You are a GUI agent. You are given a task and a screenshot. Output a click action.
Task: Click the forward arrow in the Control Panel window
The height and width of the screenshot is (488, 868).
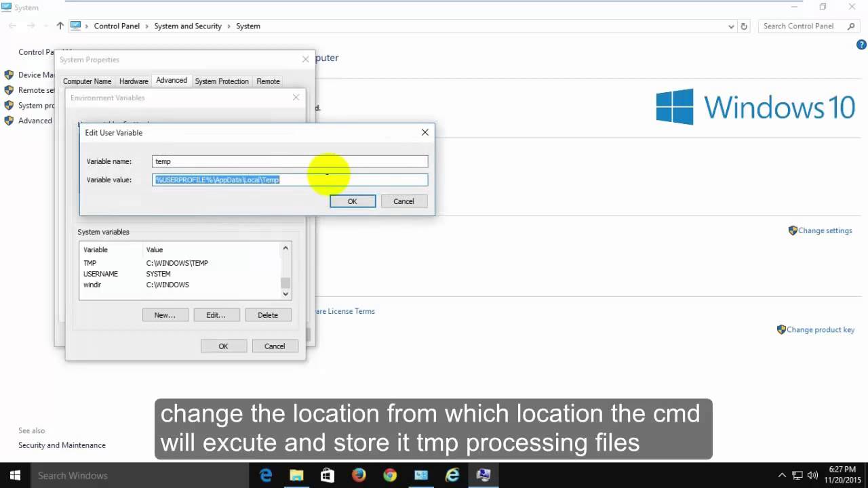tap(31, 26)
